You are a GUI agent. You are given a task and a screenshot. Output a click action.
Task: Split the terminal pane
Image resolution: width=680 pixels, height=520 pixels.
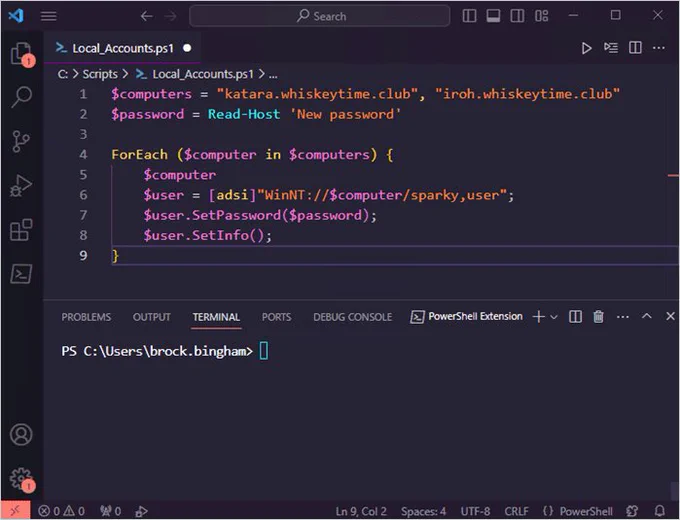tap(575, 317)
